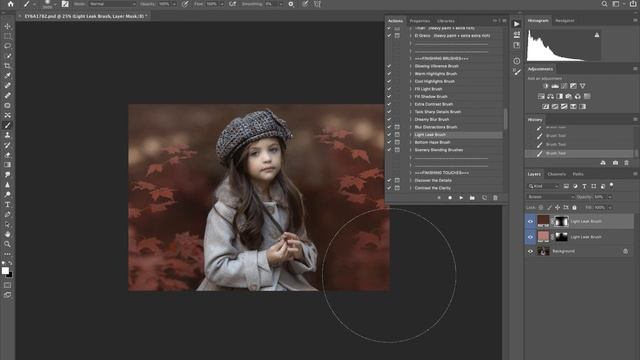Select the Move tool
Screen dimensions: 640x360
pyautogui.click(x=7, y=26)
